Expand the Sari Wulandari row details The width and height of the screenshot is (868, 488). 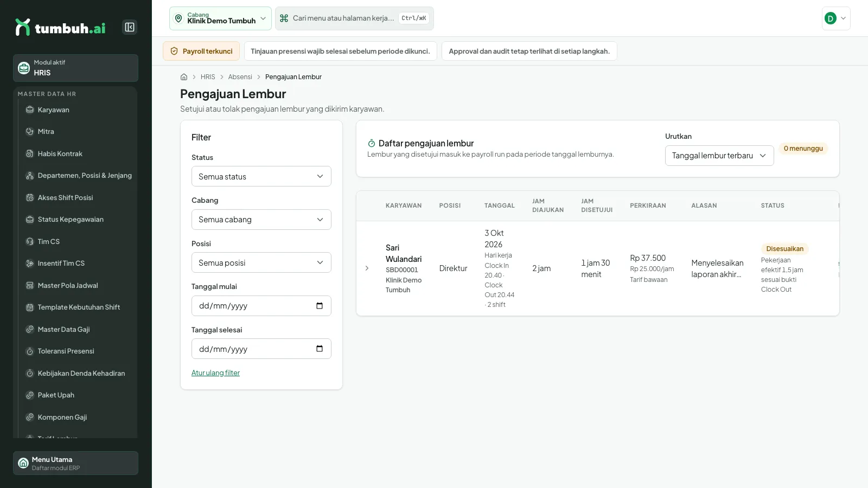pyautogui.click(x=367, y=268)
